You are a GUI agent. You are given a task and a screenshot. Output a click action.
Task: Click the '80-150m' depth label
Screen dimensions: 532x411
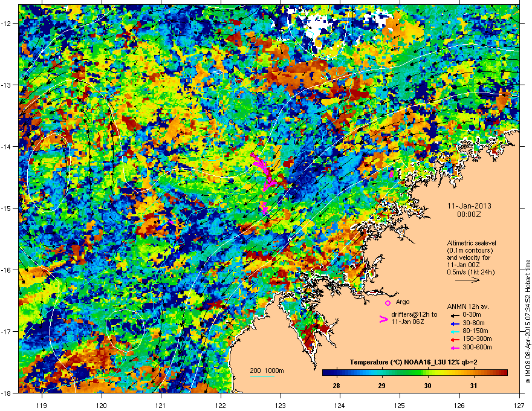[x=475, y=331]
